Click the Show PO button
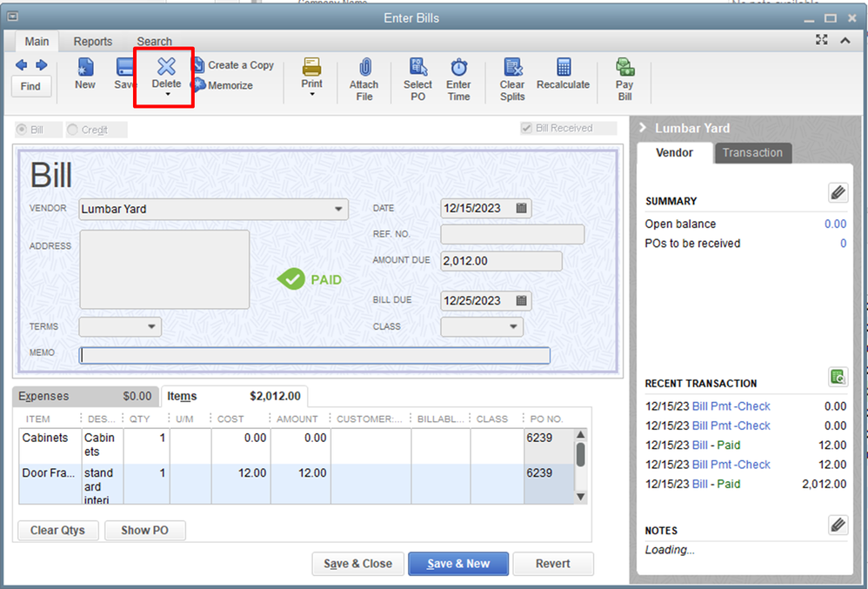This screenshot has height=589, width=868. pyautogui.click(x=144, y=531)
